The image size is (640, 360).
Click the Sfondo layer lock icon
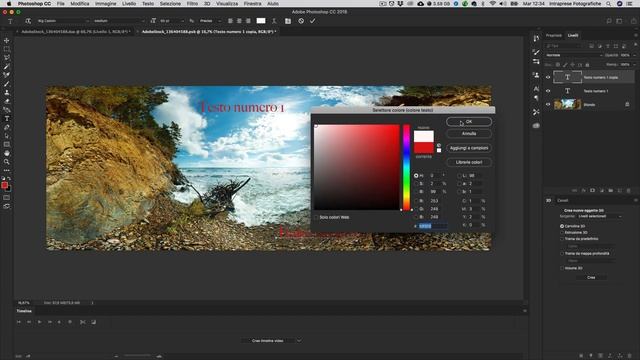(627, 104)
